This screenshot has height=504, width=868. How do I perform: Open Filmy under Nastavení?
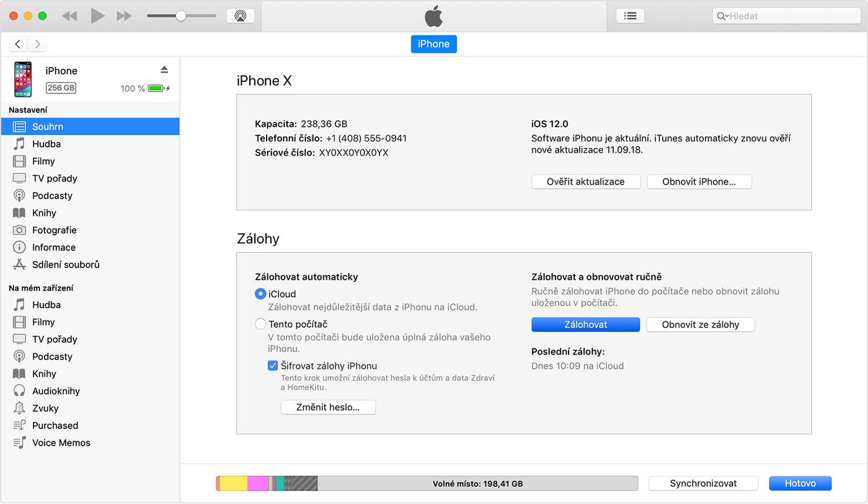(90, 161)
